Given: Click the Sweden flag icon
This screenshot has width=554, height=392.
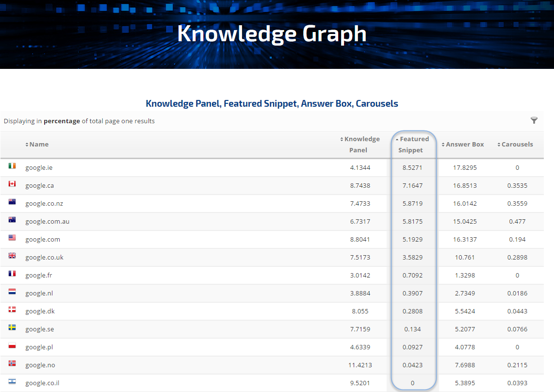Looking at the screenshot, I should coord(12,327).
